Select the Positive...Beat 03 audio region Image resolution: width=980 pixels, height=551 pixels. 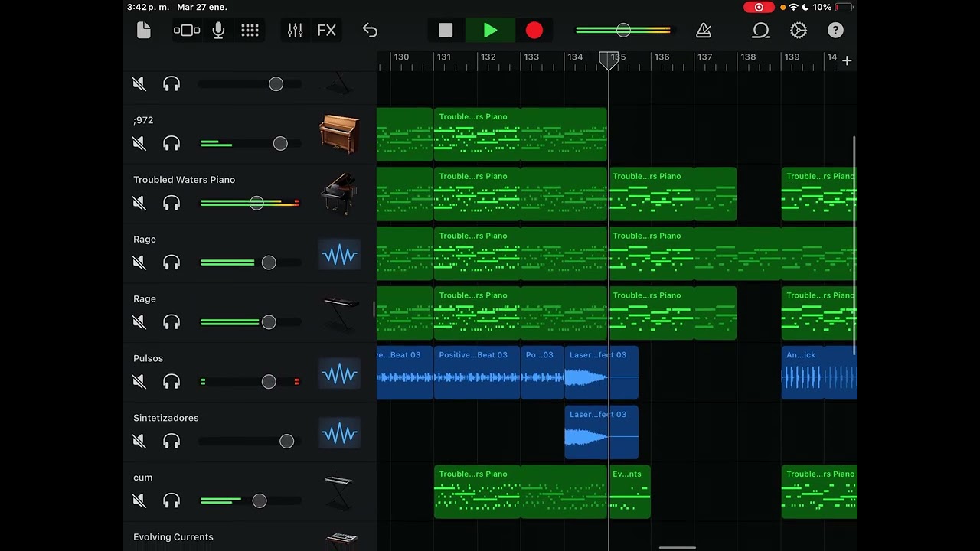pos(477,373)
